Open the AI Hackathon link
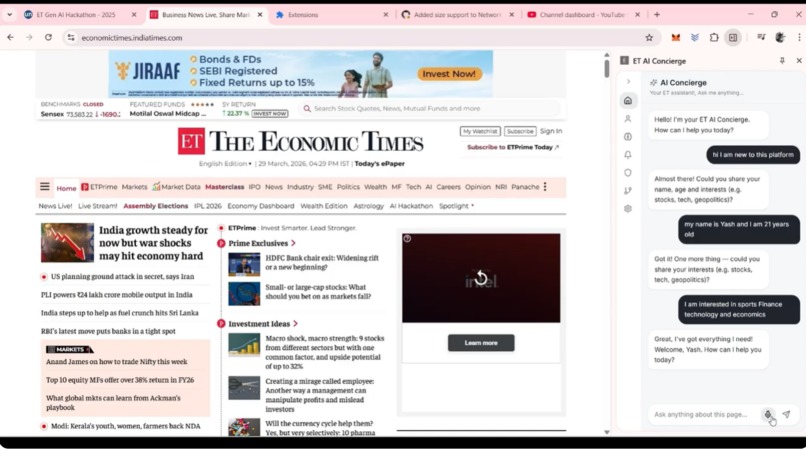806x457 pixels. point(411,206)
